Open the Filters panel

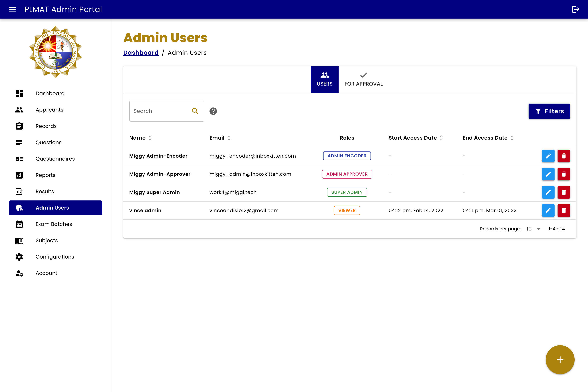tap(549, 111)
